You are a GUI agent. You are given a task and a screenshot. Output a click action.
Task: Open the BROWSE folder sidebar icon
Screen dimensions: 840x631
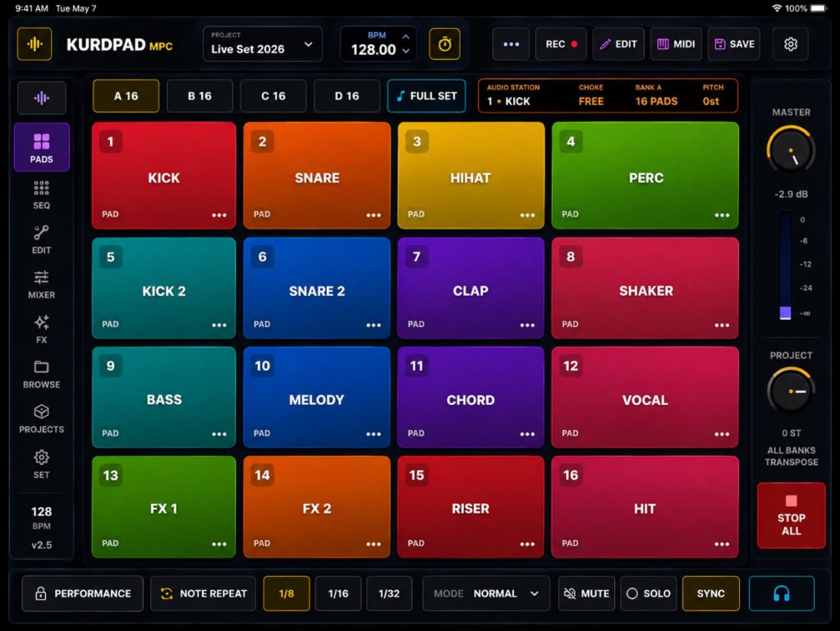pos(42,374)
